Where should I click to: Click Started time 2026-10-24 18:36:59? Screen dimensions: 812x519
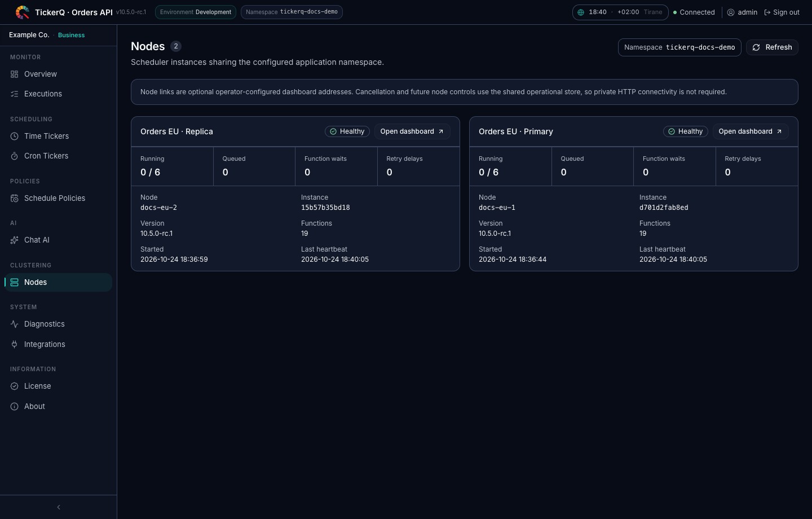pyautogui.click(x=174, y=259)
